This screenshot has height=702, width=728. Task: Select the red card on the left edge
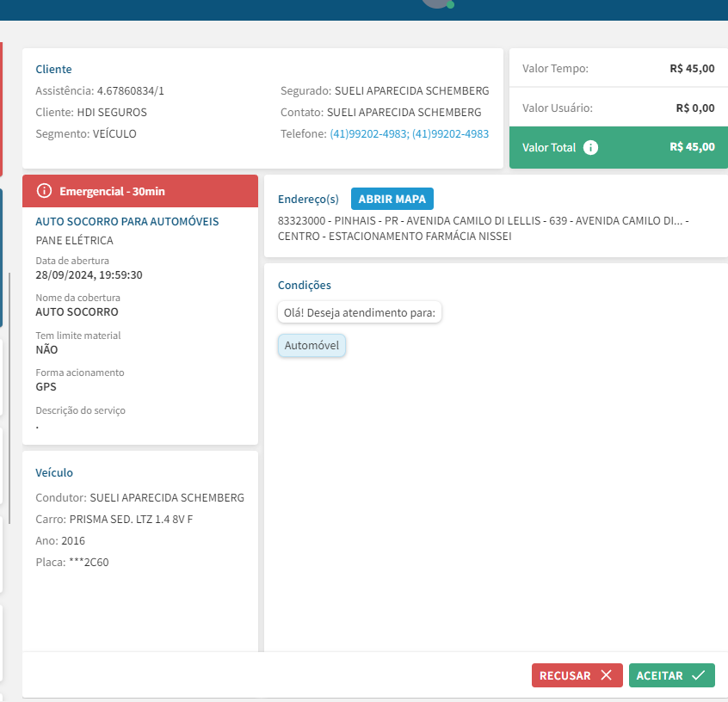[1, 110]
